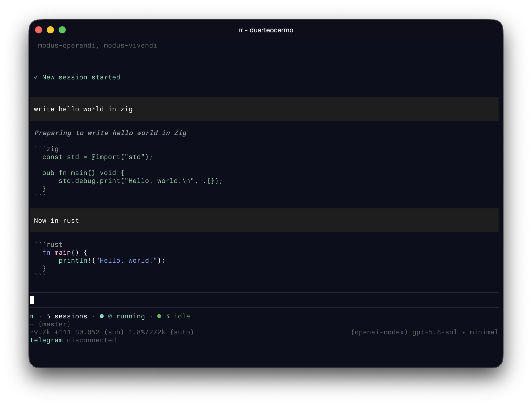Viewport: 532px width, 406px height.
Task: Click the println! Hello world line
Action: (112, 261)
